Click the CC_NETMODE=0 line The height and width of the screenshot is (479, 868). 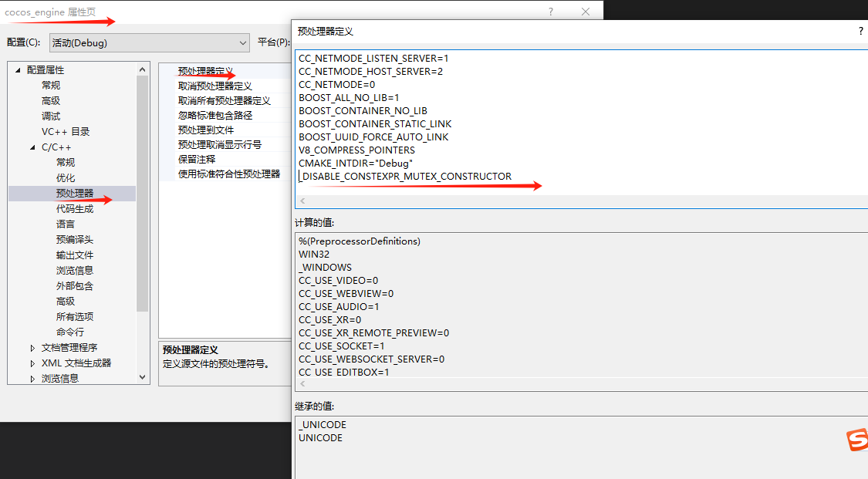point(337,85)
